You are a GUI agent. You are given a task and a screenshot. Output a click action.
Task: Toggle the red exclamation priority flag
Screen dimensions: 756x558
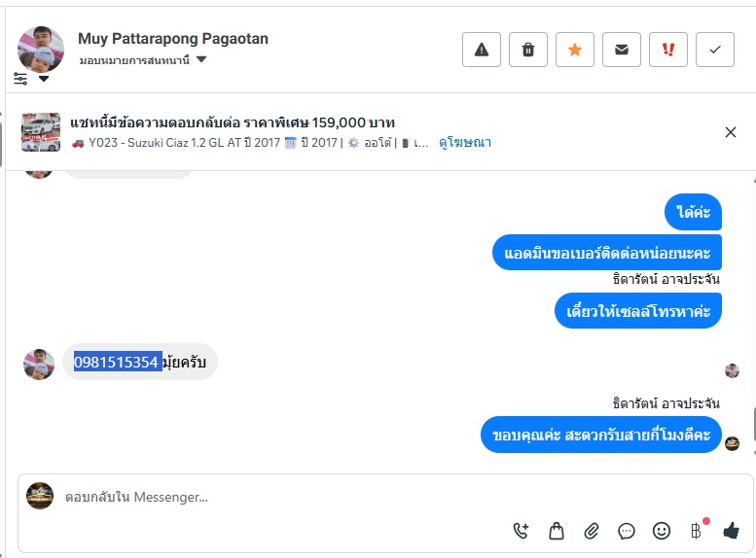pos(668,50)
